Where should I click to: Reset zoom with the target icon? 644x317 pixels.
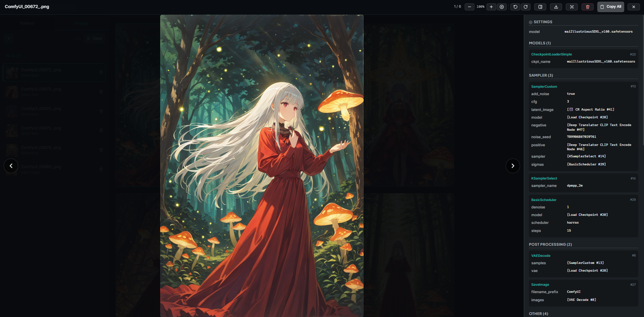pyautogui.click(x=502, y=7)
